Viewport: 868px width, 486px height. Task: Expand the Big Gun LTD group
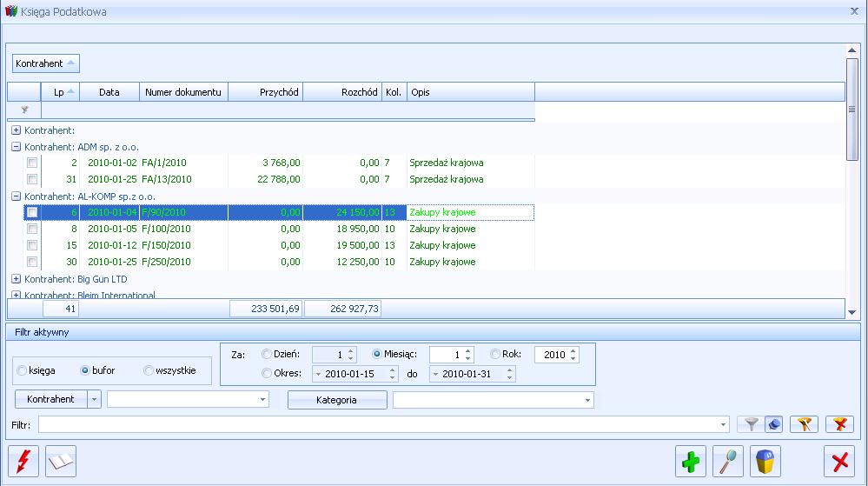pos(16,279)
